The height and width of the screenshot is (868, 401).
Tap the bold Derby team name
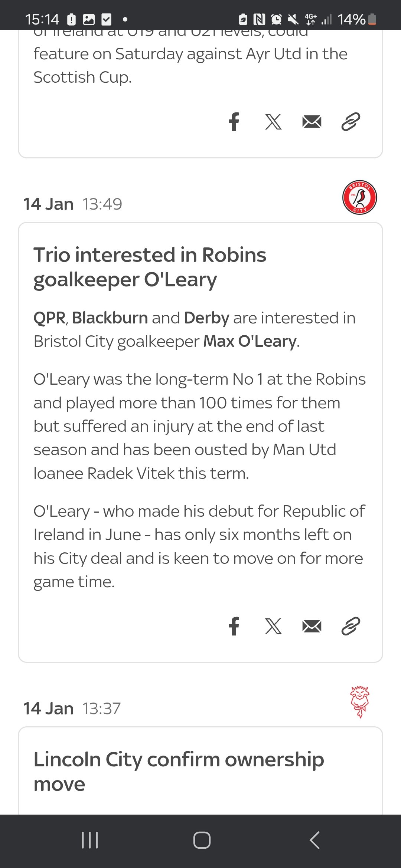coord(206,318)
